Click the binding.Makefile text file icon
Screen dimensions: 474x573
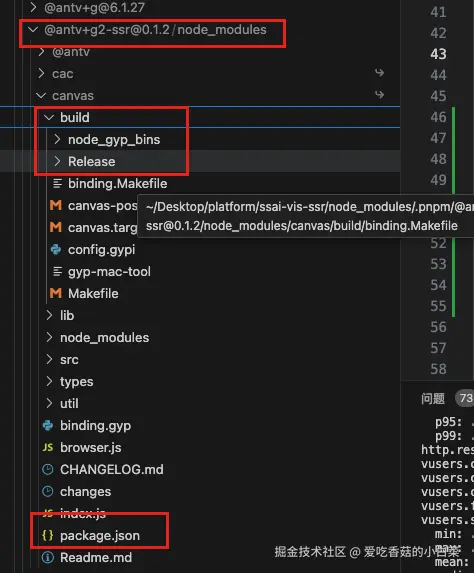(57, 183)
